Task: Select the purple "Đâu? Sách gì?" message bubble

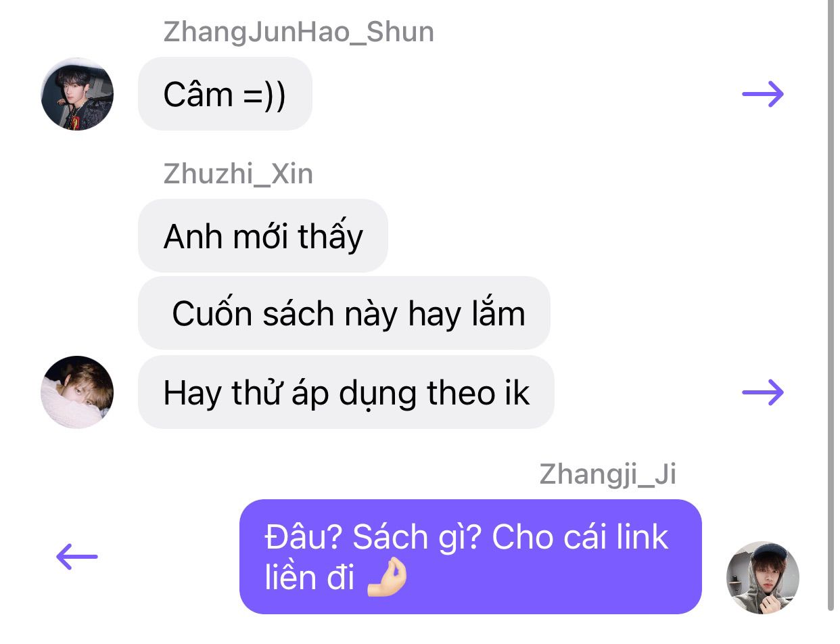Action: point(471,557)
